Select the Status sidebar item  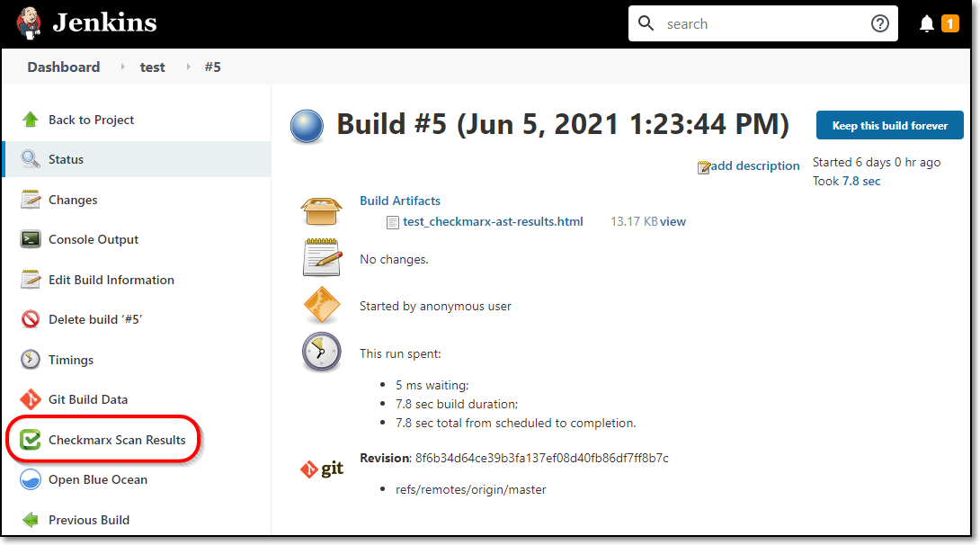[137, 159]
